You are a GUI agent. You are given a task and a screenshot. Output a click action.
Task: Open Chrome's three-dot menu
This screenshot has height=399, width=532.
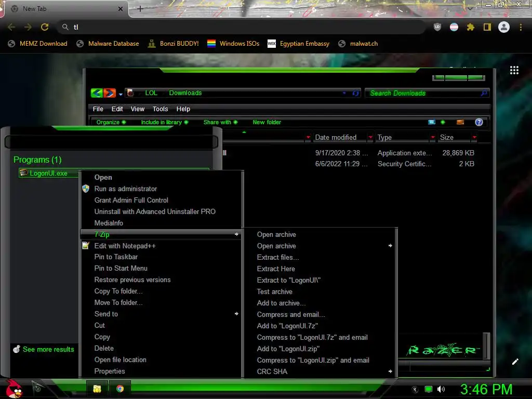(521, 27)
